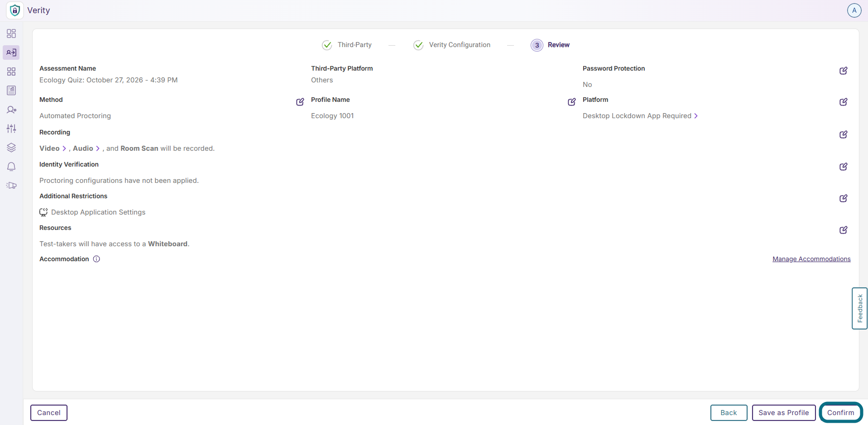Open the notifications bell icon

click(11, 167)
